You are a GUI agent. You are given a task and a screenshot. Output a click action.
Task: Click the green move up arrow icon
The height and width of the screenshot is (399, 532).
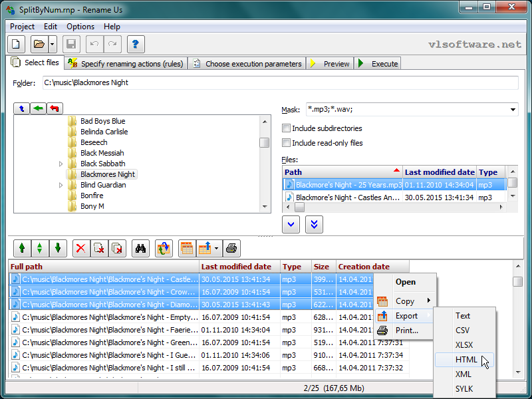coord(22,249)
